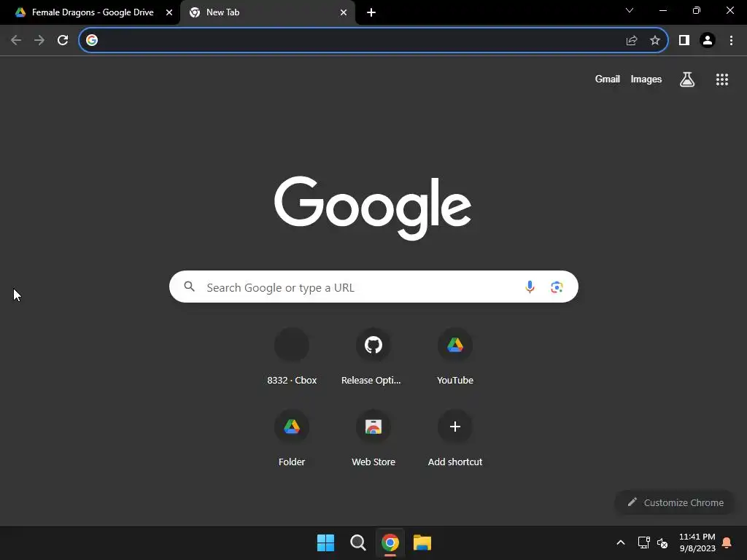Click the Add shortcut plus tile
747x560 pixels.
coord(455,438)
